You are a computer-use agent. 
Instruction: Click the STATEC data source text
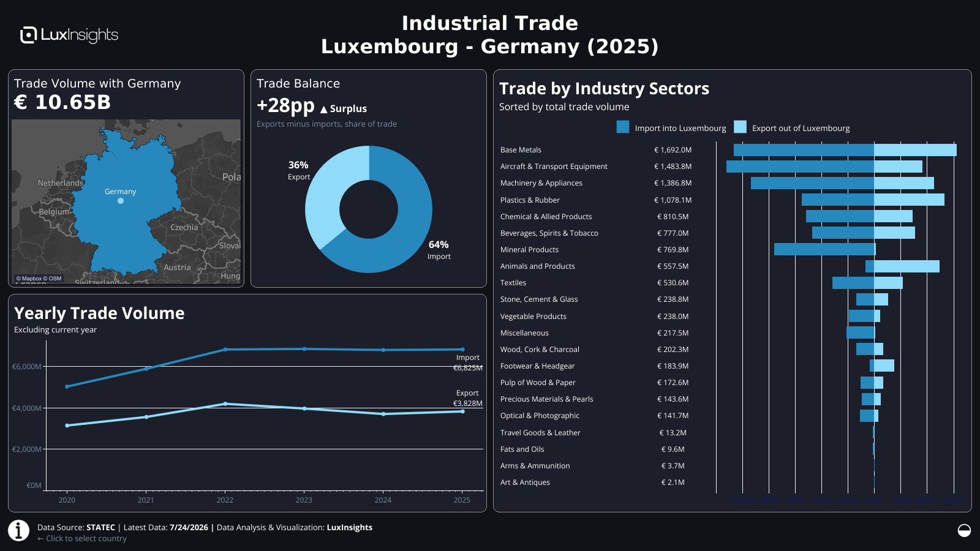tap(101, 527)
